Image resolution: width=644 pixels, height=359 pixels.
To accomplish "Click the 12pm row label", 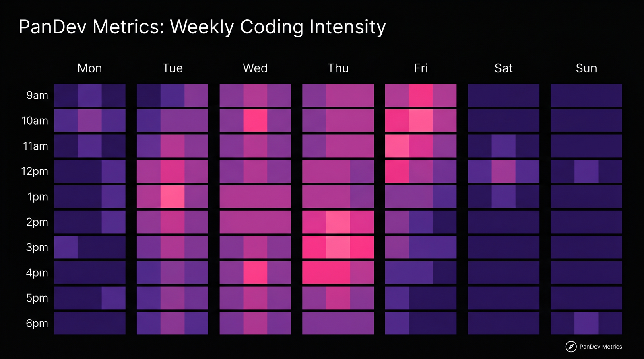I will 35,172.
